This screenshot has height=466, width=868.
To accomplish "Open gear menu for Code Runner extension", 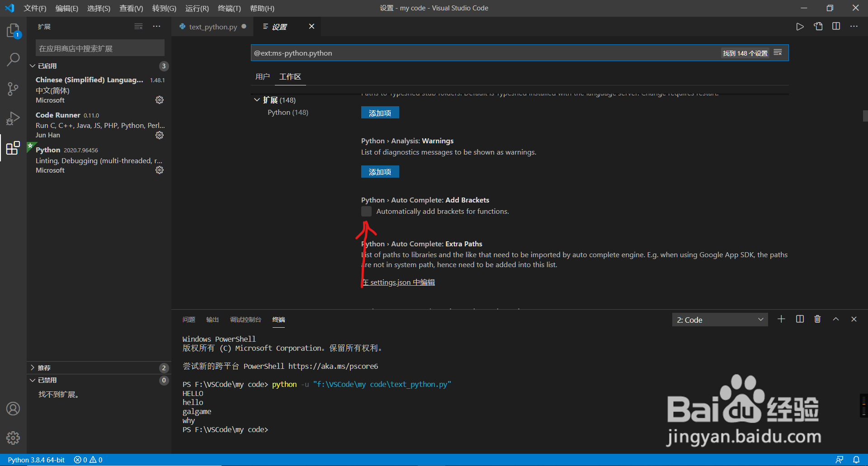I will 160,135.
